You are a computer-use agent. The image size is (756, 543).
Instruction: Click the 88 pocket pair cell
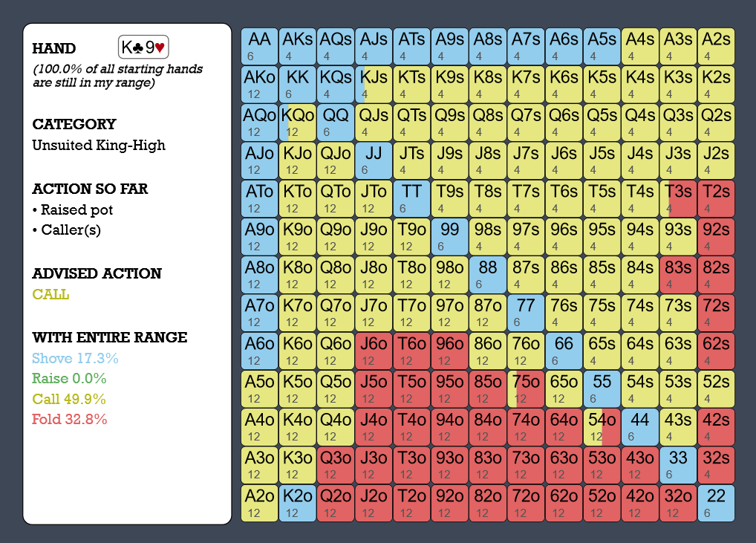[488, 275]
